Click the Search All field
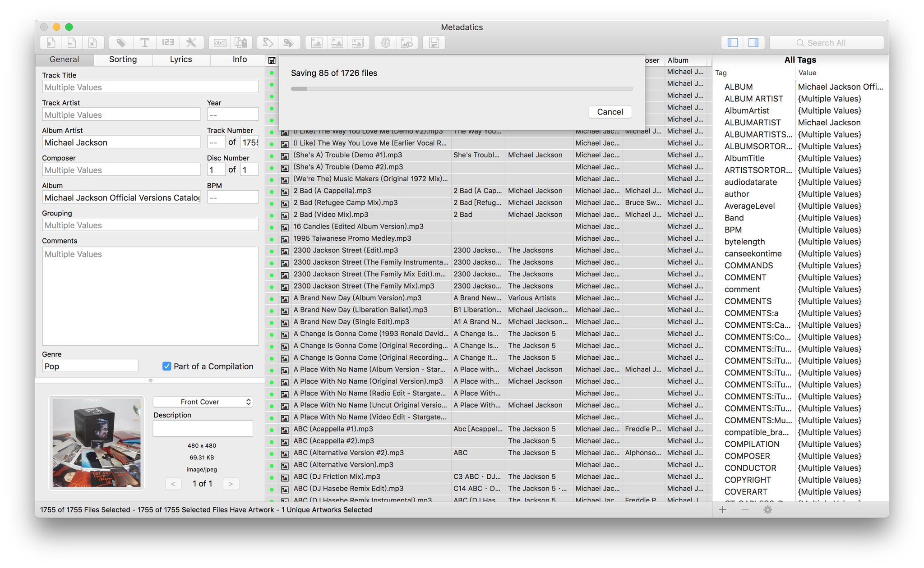924x568 pixels. (827, 43)
